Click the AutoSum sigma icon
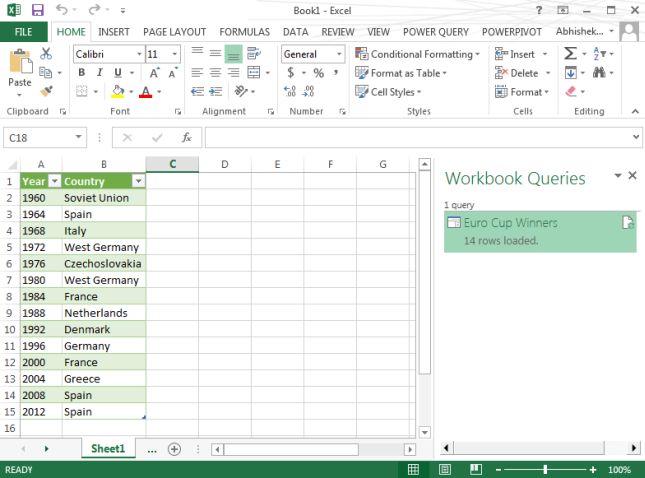The height and width of the screenshot is (478, 645). pos(570,53)
